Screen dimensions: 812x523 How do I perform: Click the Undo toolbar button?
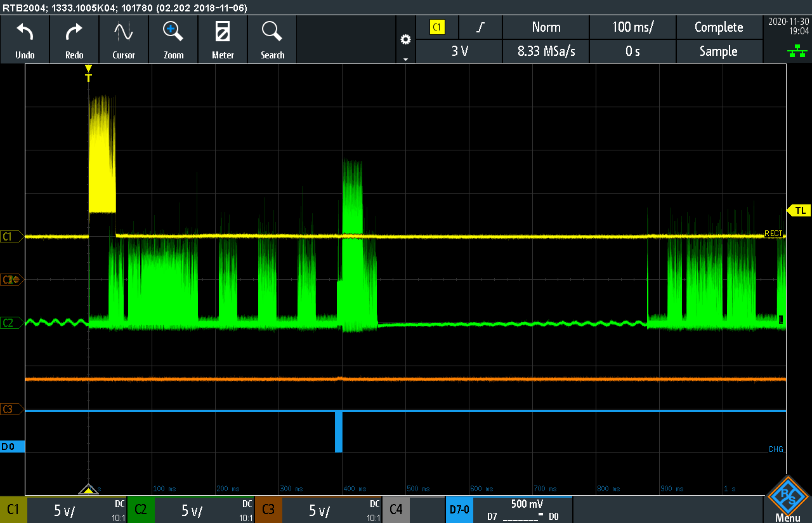tap(25, 40)
